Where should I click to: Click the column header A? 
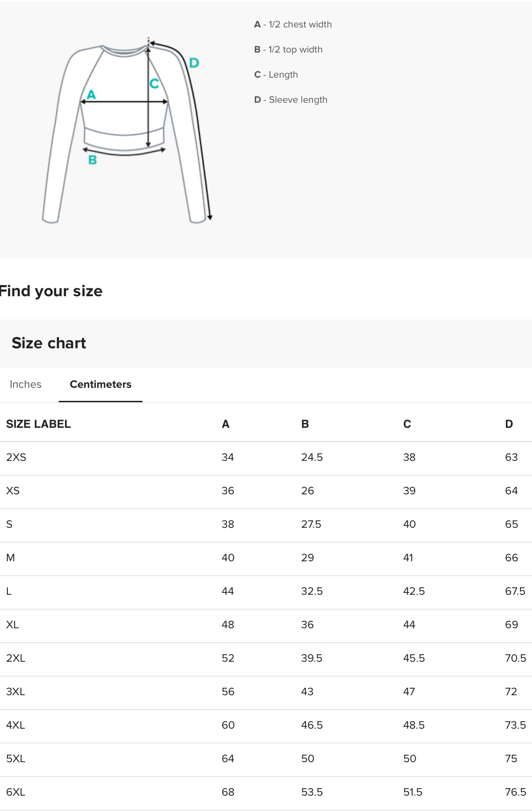pos(226,424)
